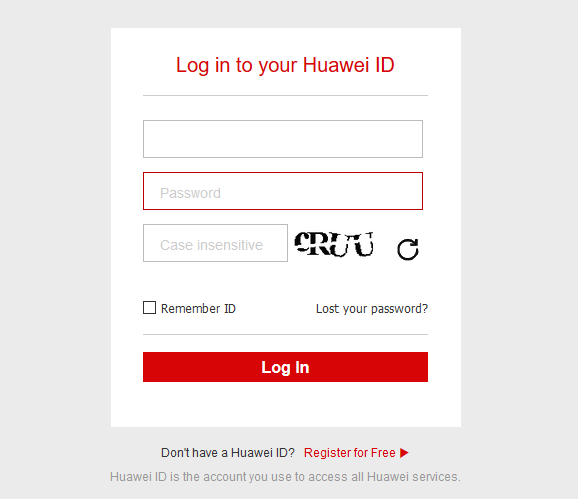Focus the empty Huawei ID account field
Screen dimensions: 578x499
(283, 139)
